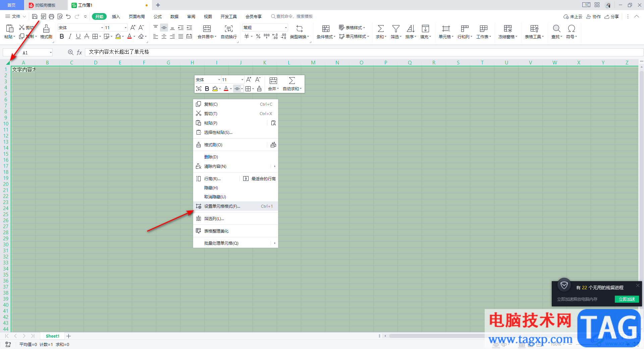644x349 pixels.
Task: Click the symbol (符号) icon
Action: tap(572, 29)
